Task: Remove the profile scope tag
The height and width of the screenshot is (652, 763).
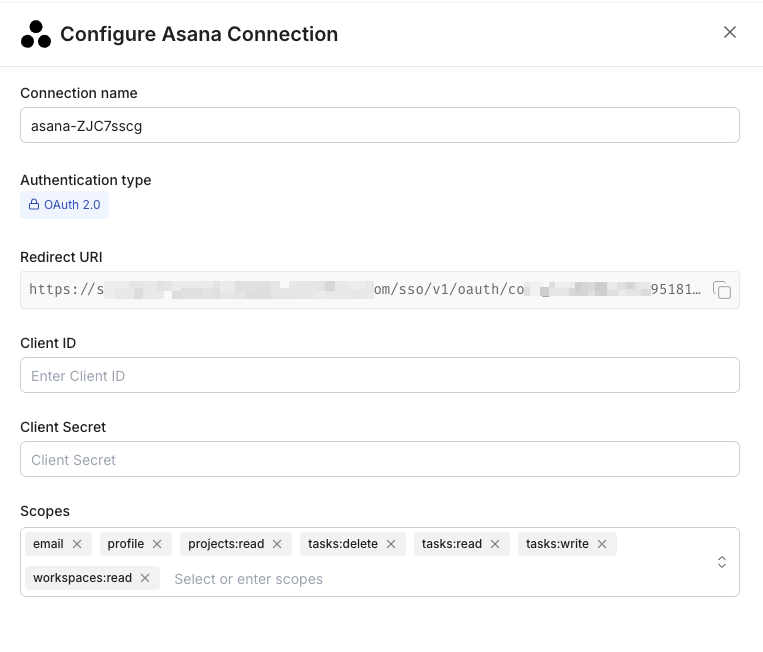Action: (x=157, y=544)
